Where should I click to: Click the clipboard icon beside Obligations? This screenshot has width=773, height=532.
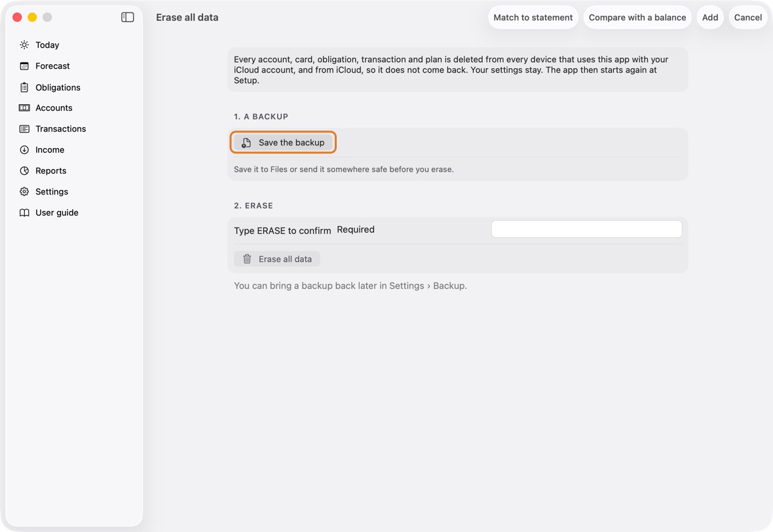pyautogui.click(x=24, y=87)
